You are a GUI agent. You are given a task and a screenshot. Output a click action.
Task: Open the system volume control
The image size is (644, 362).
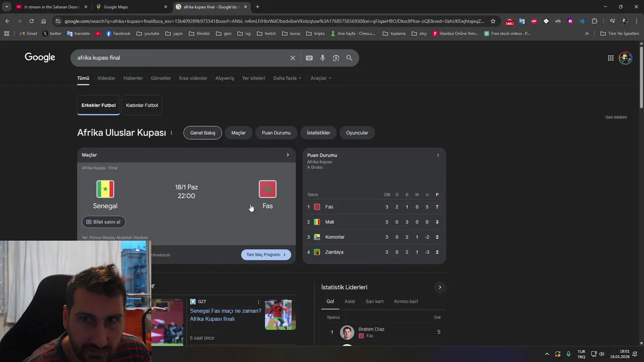601,354
